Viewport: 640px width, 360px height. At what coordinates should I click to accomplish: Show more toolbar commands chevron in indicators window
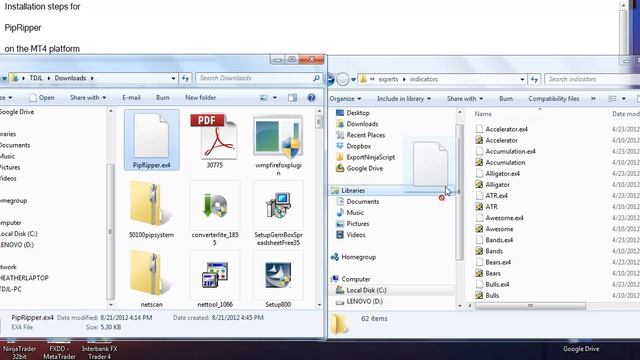[593, 99]
